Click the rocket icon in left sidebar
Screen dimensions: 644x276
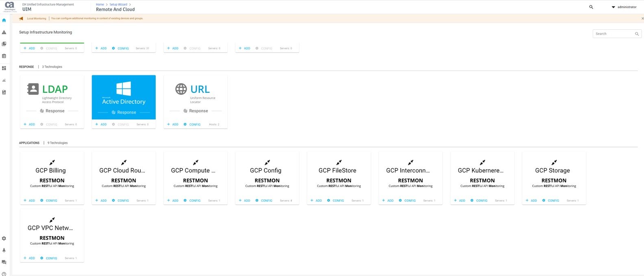4,250
